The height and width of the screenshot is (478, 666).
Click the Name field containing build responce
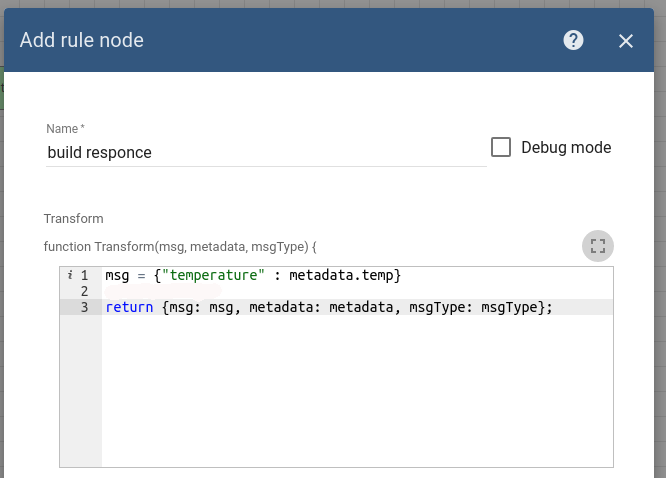pyautogui.click(x=265, y=153)
